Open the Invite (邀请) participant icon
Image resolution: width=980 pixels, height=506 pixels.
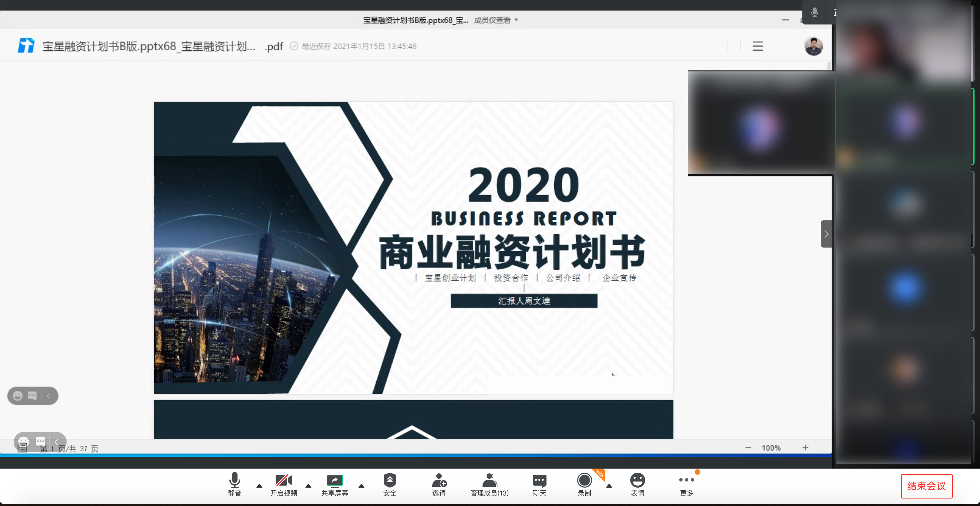pyautogui.click(x=439, y=481)
